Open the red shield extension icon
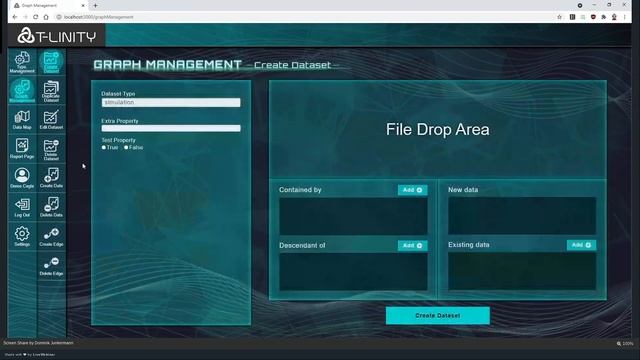 click(x=593, y=17)
